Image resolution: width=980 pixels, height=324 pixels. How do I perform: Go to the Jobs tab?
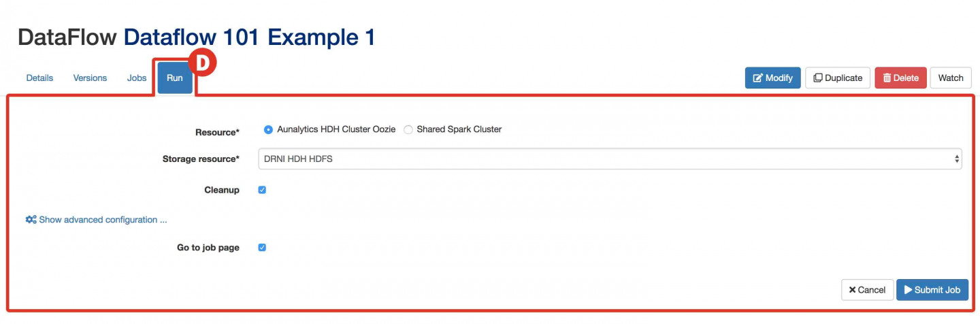137,78
